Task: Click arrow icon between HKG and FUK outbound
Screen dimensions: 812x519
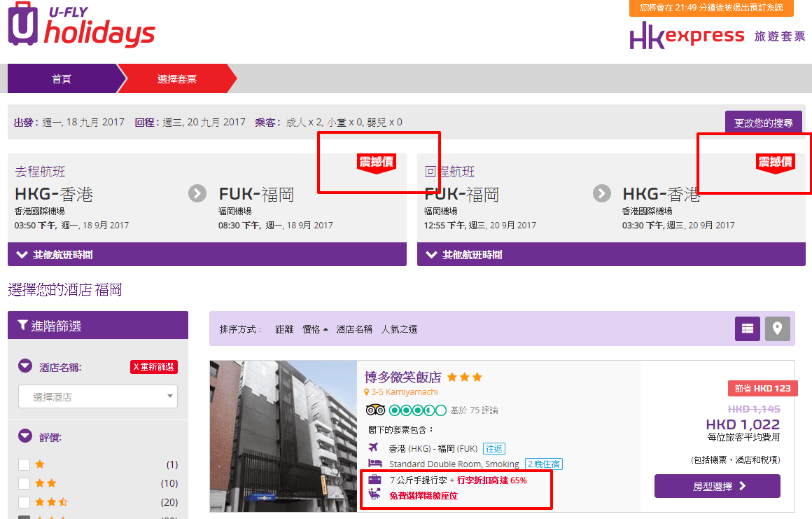Action: (197, 193)
